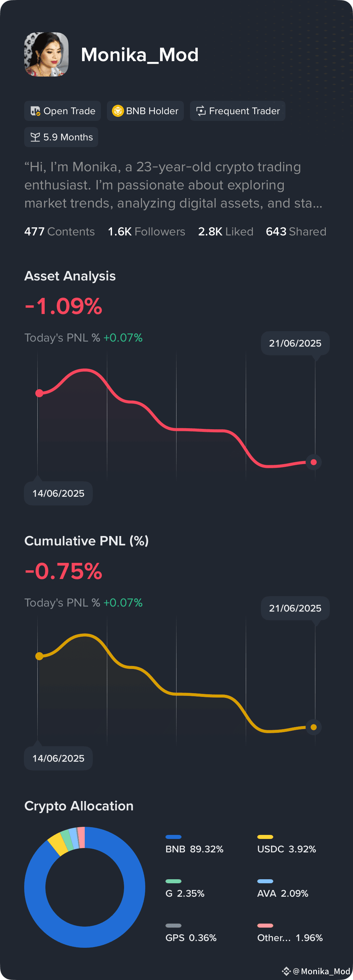353x980 pixels.
Task: Click Monika_Mod's profile avatar
Action: pyautogui.click(x=46, y=54)
